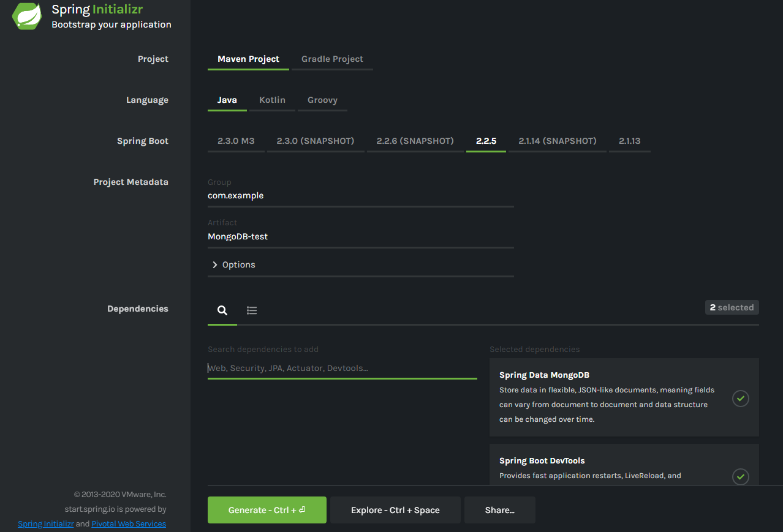
Task: Select Gradle Project
Action: (x=332, y=59)
